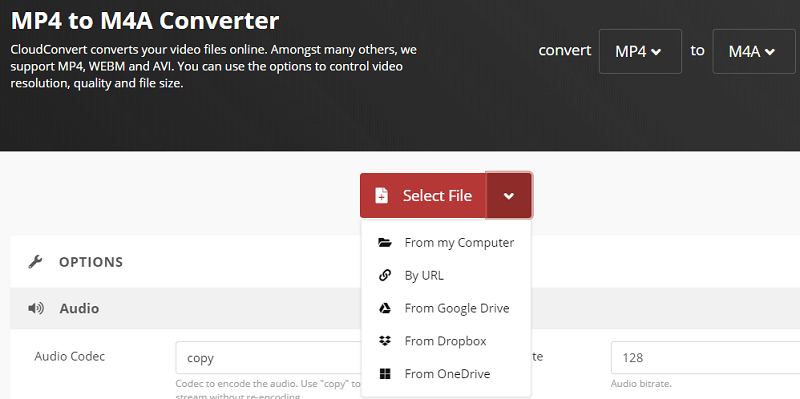
Task: Choose From OneDrive option
Action: pyautogui.click(x=446, y=373)
